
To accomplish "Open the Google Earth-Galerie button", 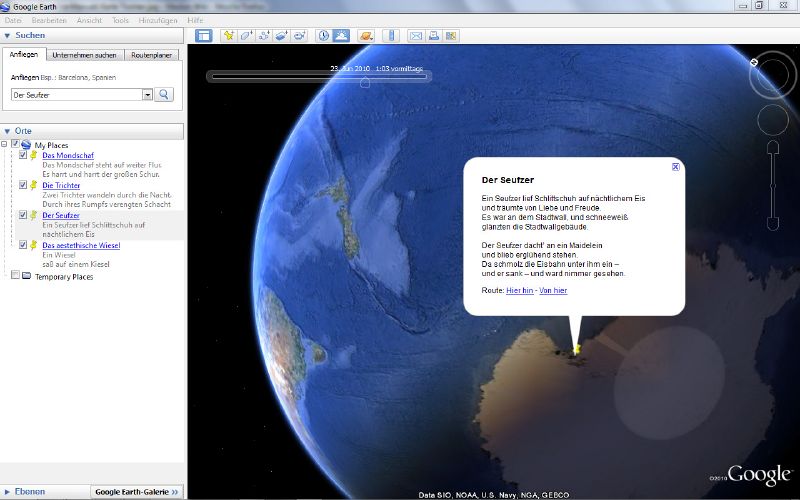I will pyautogui.click(x=137, y=492).
